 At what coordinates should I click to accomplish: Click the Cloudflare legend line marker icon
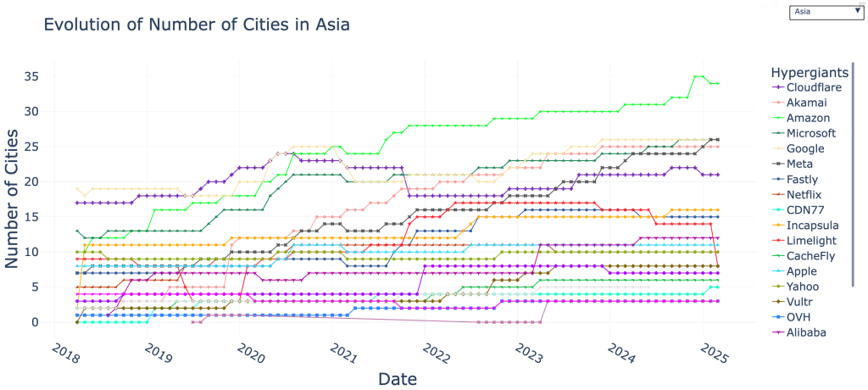pos(777,87)
